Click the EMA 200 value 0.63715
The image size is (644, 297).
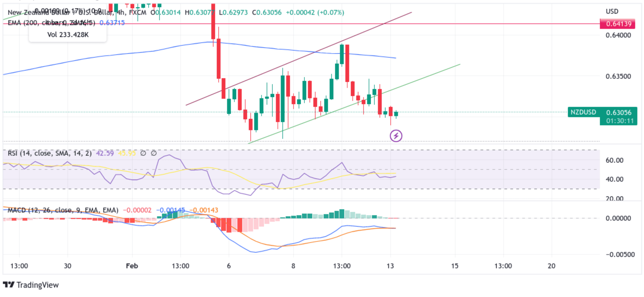112,23
